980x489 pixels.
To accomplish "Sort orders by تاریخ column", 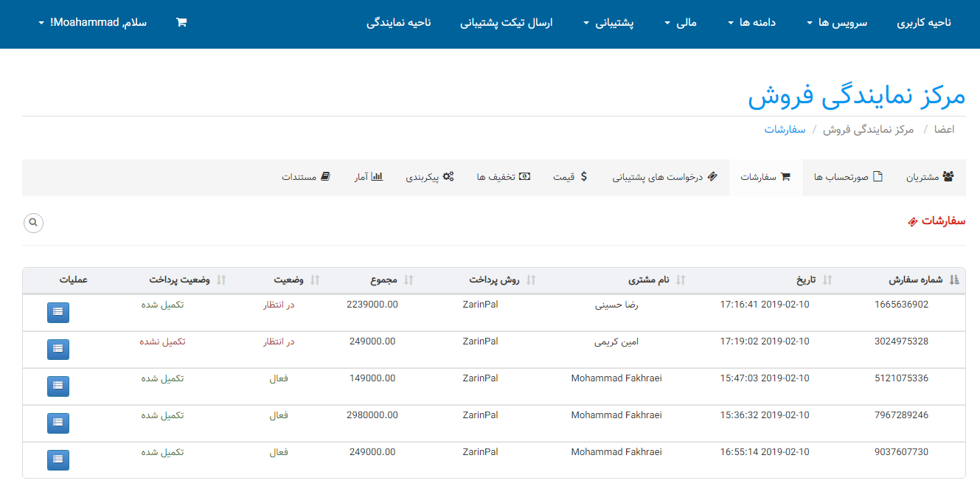I will [x=807, y=280].
